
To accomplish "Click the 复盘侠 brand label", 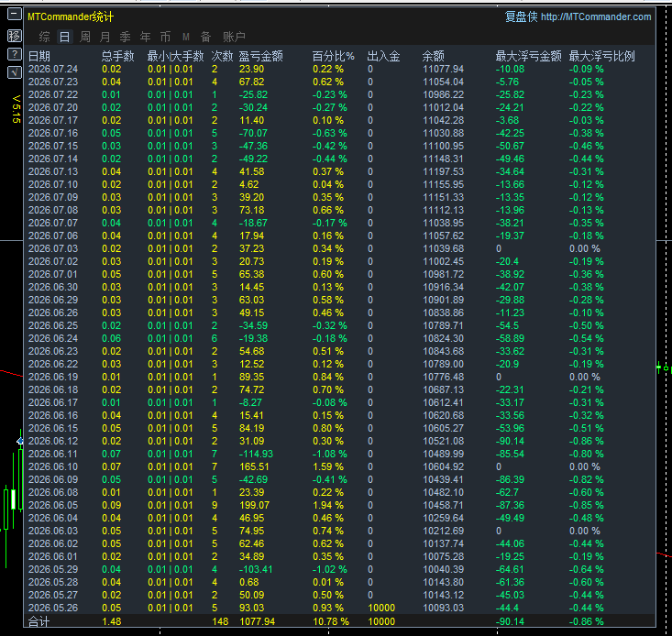I will click(x=521, y=16).
